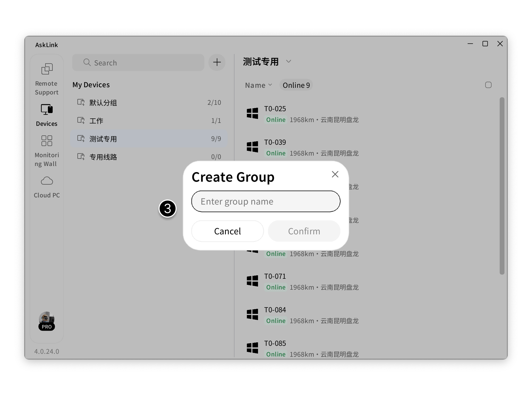Click the add (+) button beside search

217,62
